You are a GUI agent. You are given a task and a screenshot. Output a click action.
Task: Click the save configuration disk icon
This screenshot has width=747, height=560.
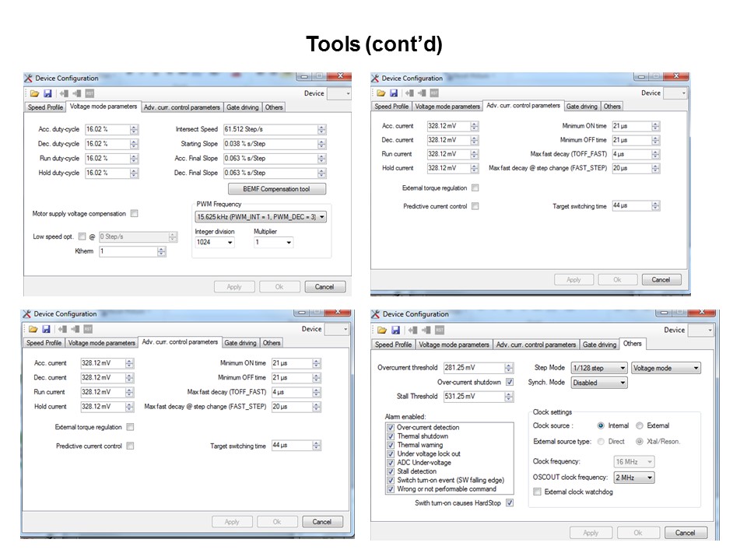(47, 93)
